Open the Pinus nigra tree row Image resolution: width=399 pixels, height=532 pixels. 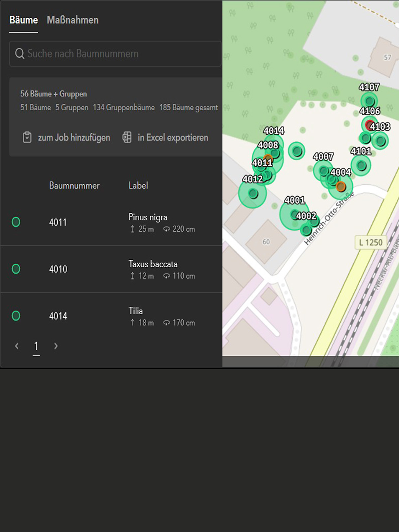coord(148,222)
